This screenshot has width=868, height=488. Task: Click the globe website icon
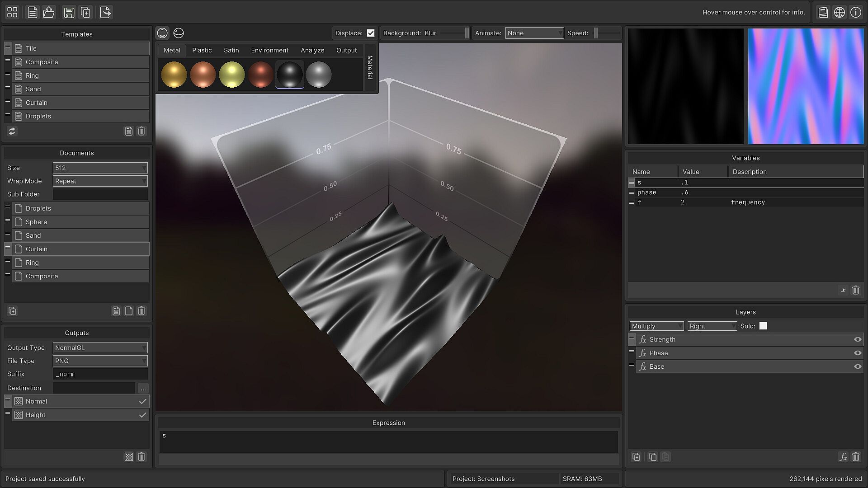[x=840, y=12]
